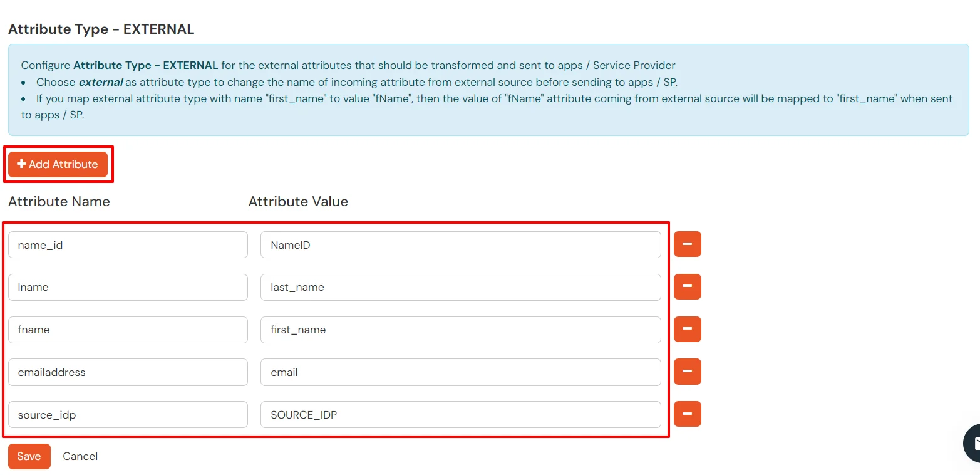Click the first_name value input
The width and height of the screenshot is (980, 475).
point(460,330)
